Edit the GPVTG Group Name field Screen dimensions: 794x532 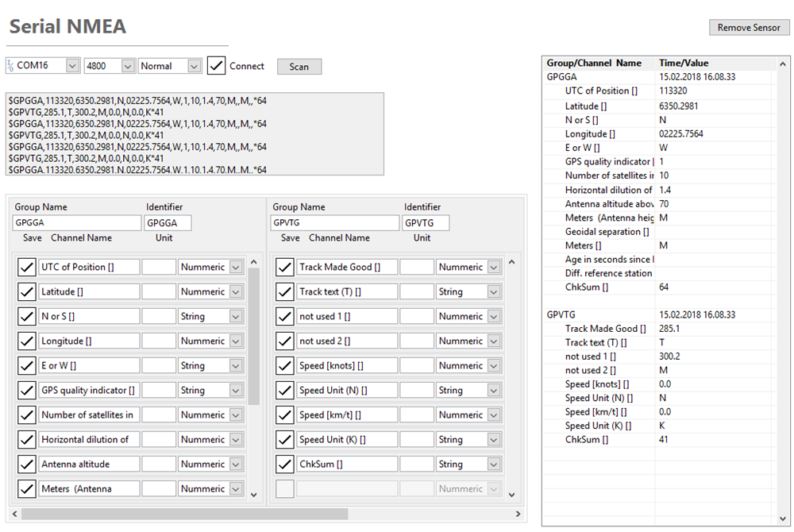pyautogui.click(x=334, y=222)
